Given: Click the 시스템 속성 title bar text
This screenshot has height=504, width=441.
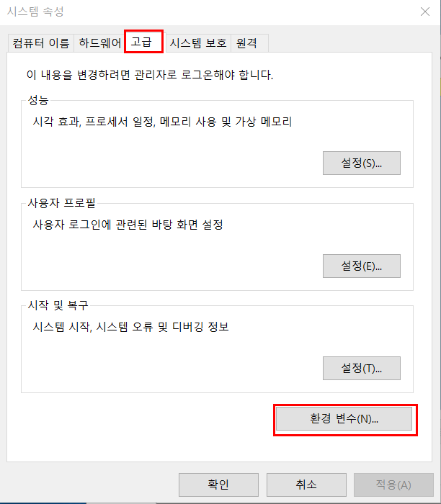Looking at the screenshot, I should pos(35,12).
